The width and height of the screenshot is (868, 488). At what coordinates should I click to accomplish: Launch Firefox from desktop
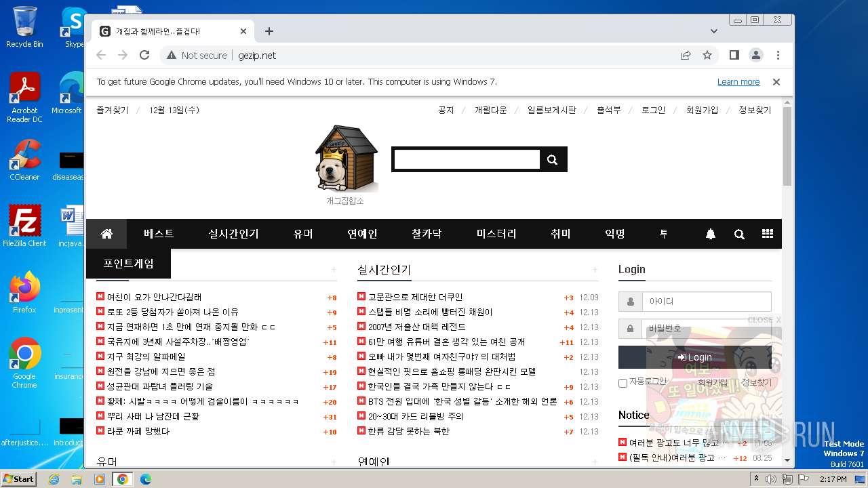tap(24, 293)
